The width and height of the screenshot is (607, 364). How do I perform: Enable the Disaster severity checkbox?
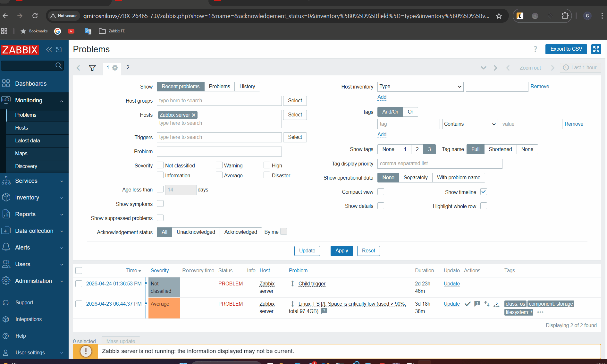[267, 175]
